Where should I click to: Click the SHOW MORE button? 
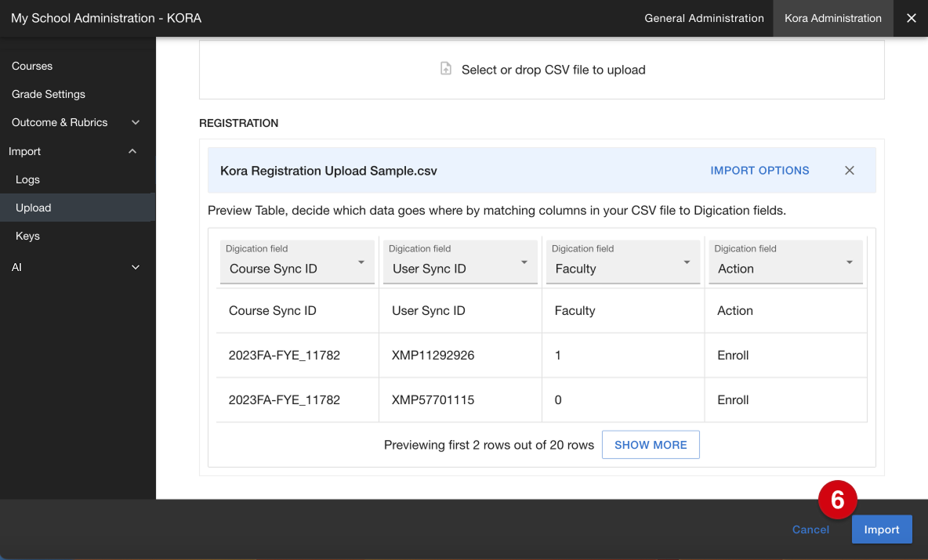651,445
